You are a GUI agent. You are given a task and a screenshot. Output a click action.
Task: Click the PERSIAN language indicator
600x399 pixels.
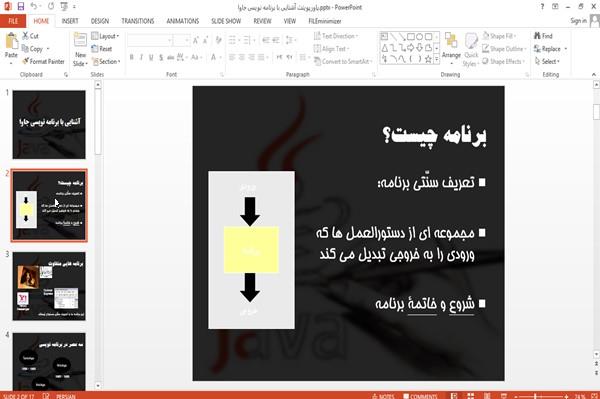click(x=66, y=396)
